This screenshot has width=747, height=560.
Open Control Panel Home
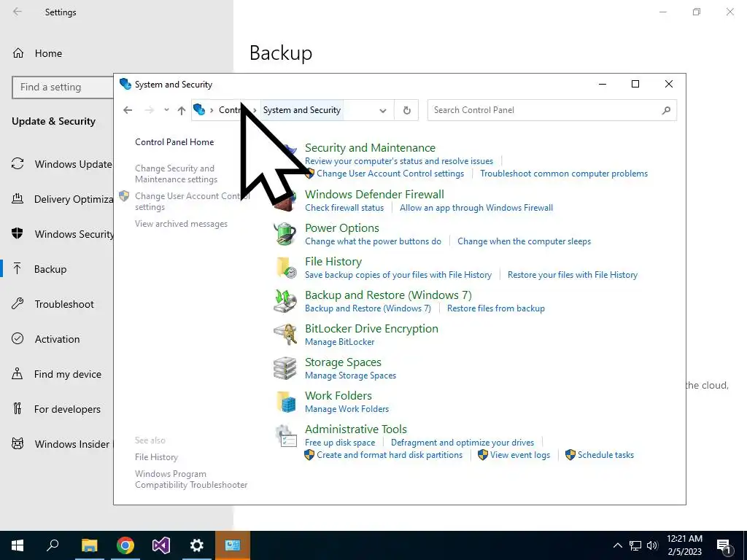click(174, 142)
